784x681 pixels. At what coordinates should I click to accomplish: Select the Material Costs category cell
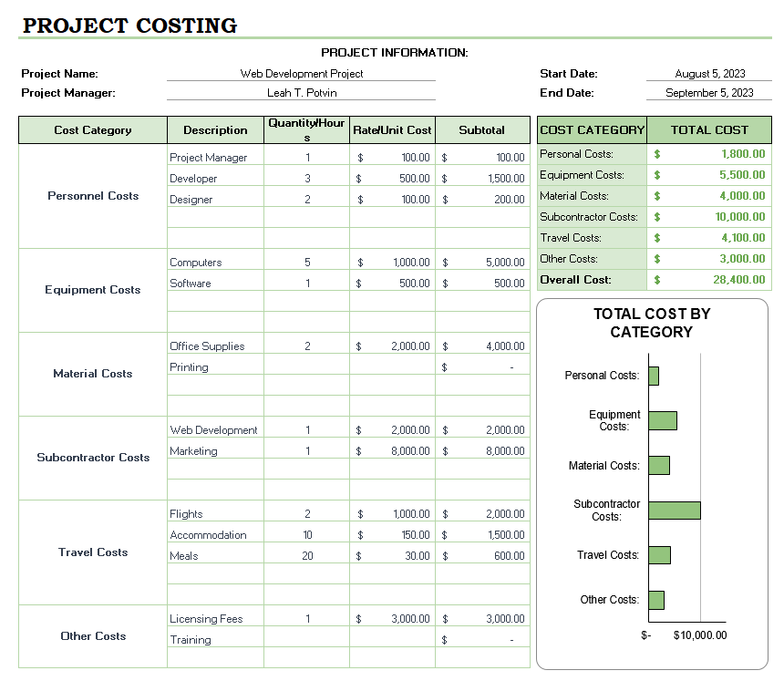coord(93,374)
